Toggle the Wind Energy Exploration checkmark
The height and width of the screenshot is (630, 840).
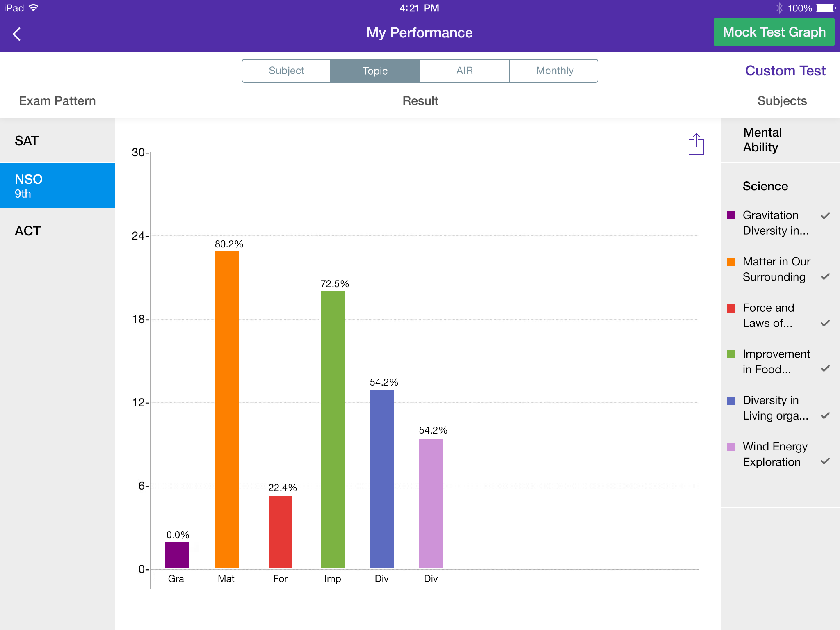825,461
